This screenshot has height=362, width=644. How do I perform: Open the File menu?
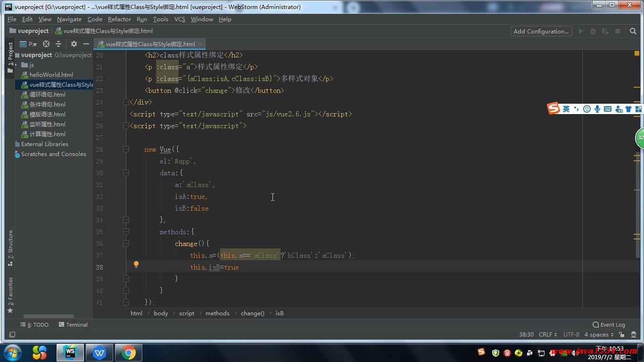point(12,19)
